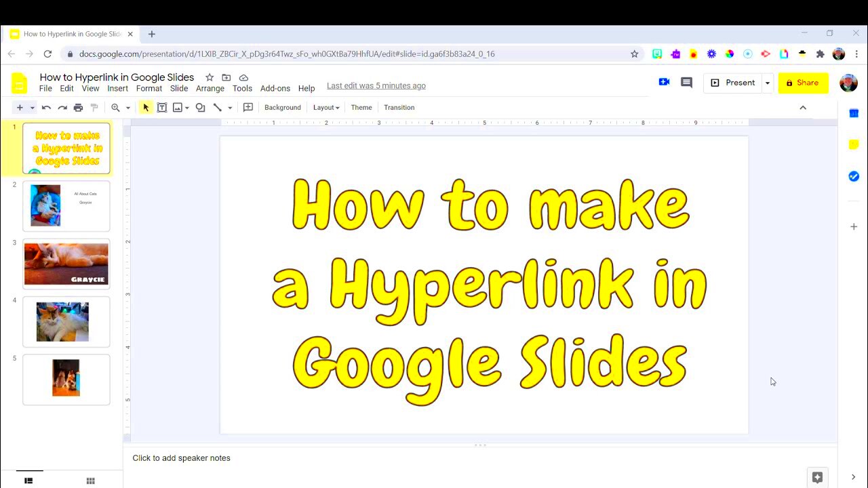Open the Theme panel
Image resolution: width=868 pixels, height=488 pixels.
coord(361,107)
